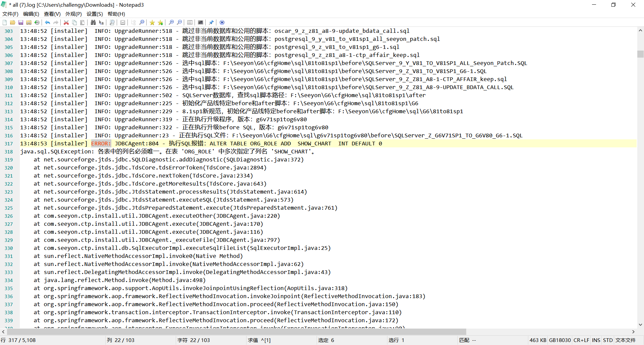
Task: Click the vertical scrollbar up arrow
Action: tap(640, 30)
